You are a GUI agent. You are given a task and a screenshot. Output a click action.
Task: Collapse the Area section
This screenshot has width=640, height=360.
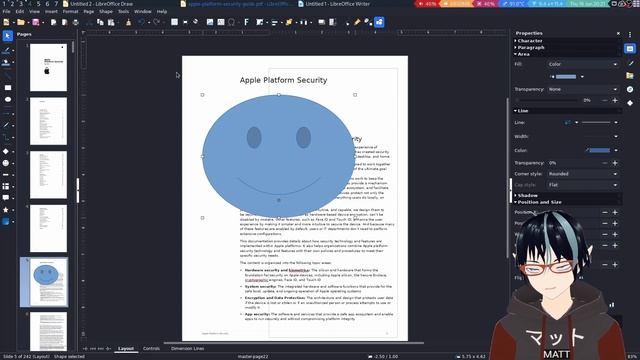(522, 54)
